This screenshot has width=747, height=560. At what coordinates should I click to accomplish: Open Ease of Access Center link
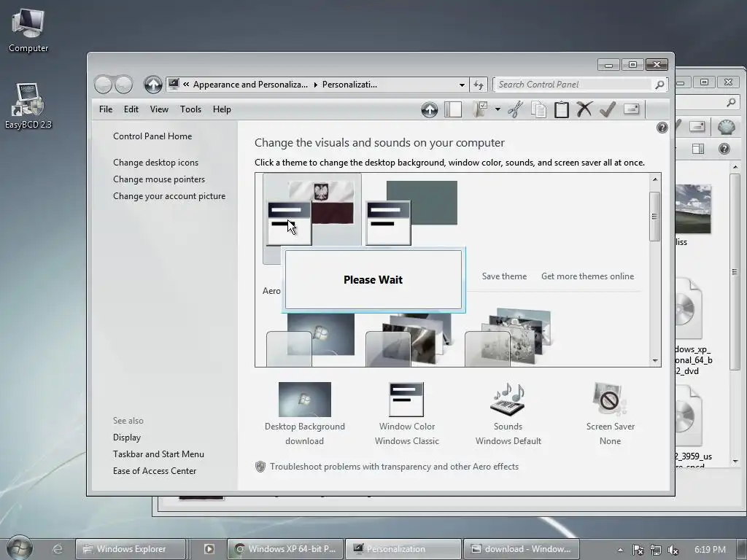tap(155, 471)
